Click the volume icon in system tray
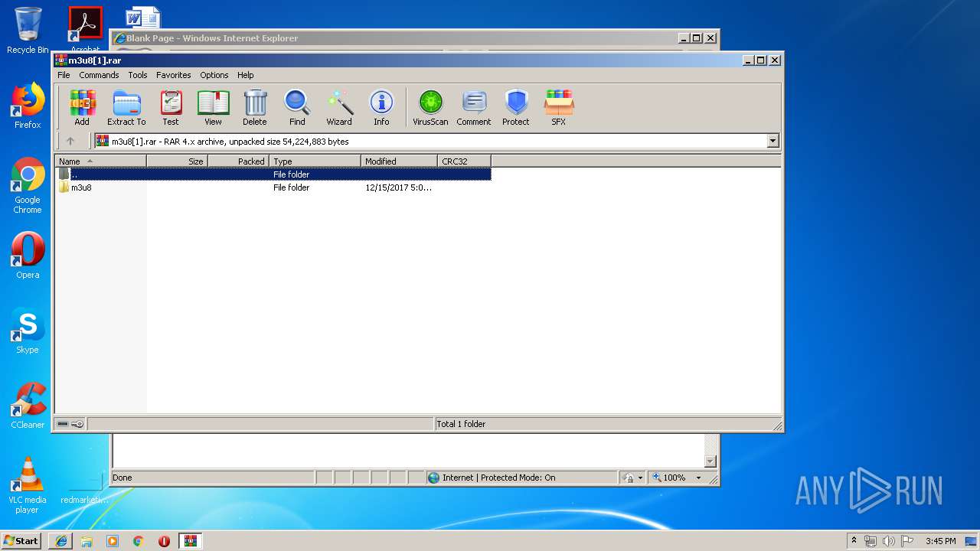 [x=888, y=541]
